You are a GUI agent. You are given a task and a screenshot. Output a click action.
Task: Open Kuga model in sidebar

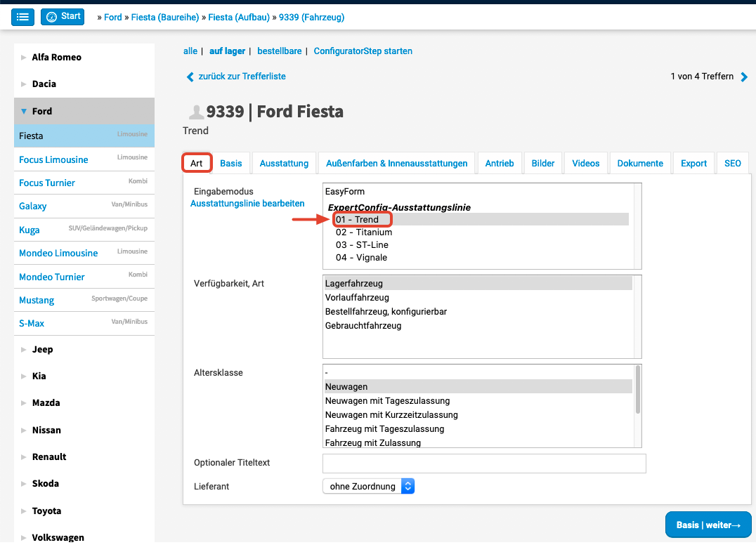coord(30,230)
